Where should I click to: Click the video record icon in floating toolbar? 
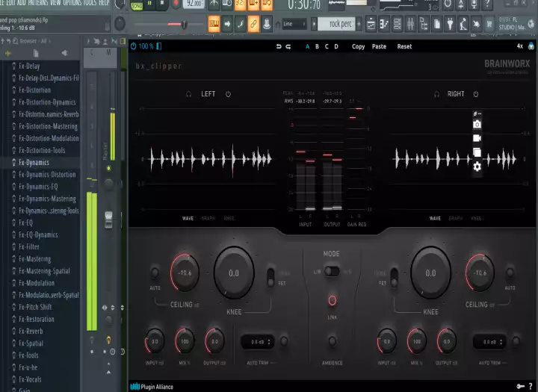pyautogui.click(x=477, y=138)
